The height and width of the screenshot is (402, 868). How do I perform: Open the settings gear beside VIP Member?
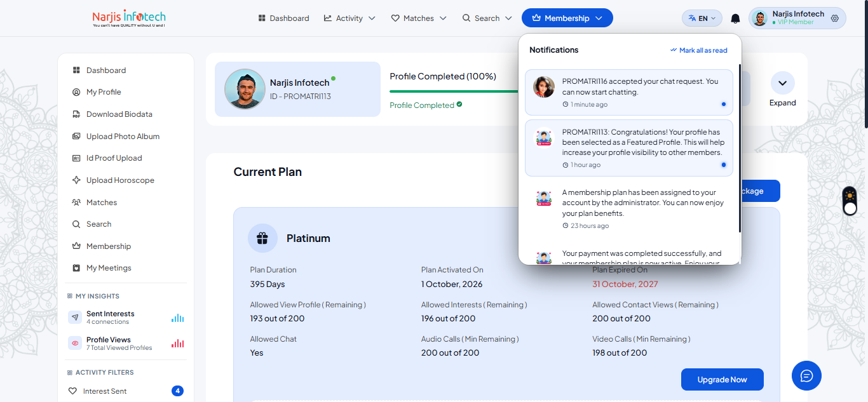(x=835, y=18)
